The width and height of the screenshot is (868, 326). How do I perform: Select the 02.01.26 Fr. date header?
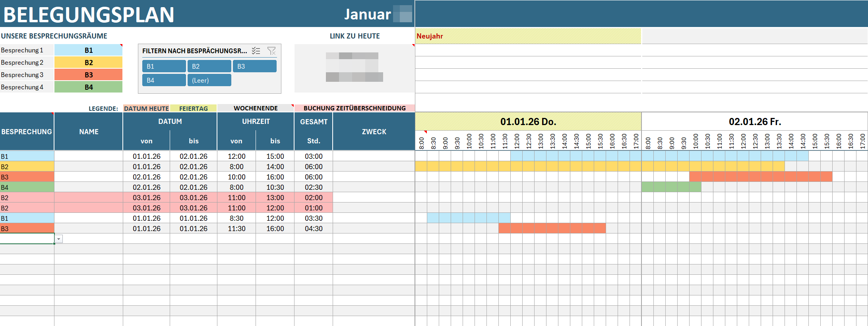coord(754,122)
